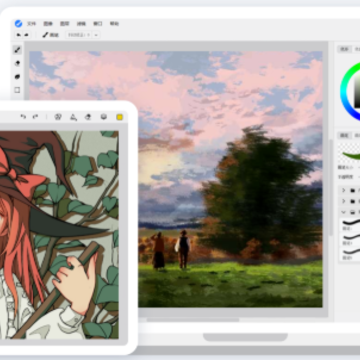Screen dimensions: 360x360
Task: Open the 滤镜 (Filter) menu
Action: point(81,24)
